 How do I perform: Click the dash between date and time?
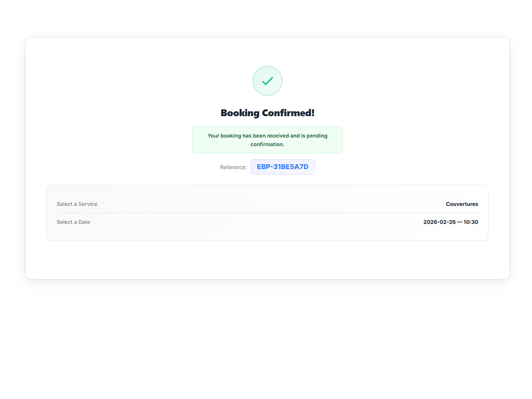click(x=460, y=222)
